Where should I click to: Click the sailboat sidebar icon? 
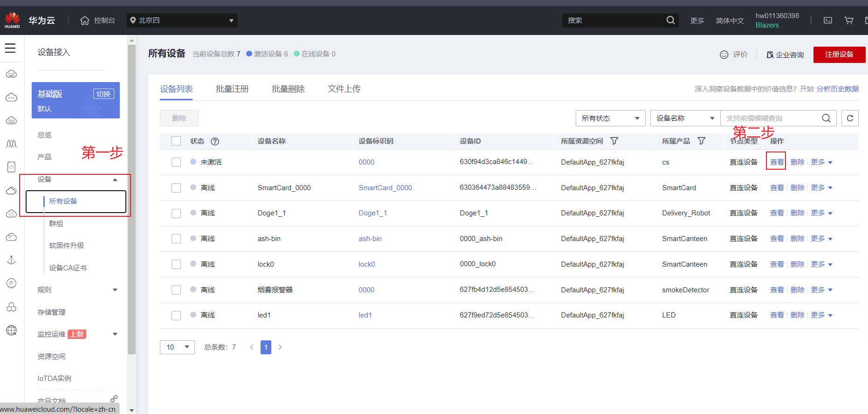tap(12, 260)
